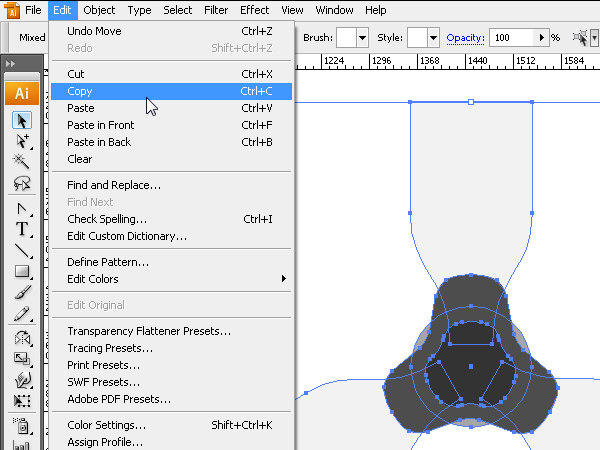Choose Assign Profile
Screen dimensions: 600x450
171,442
